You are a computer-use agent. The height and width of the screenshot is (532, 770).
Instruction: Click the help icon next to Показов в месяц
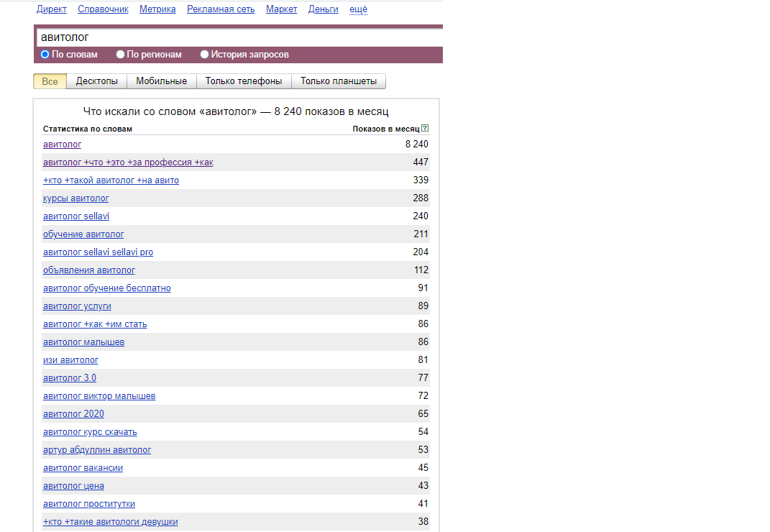[425, 128]
